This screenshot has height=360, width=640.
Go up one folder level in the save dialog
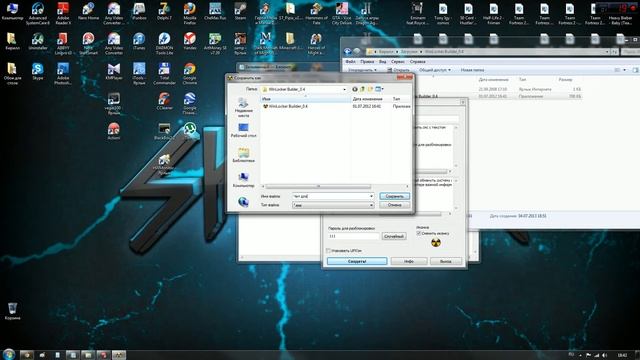click(362, 89)
